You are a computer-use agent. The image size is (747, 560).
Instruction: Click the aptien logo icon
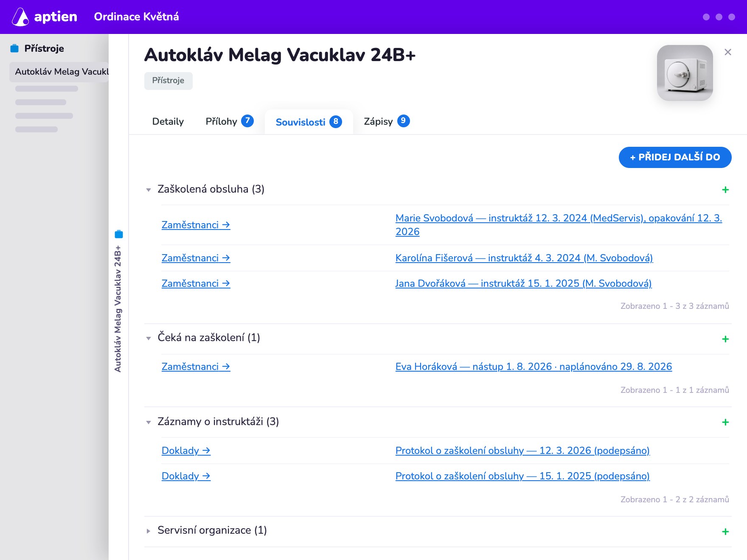[x=20, y=17]
